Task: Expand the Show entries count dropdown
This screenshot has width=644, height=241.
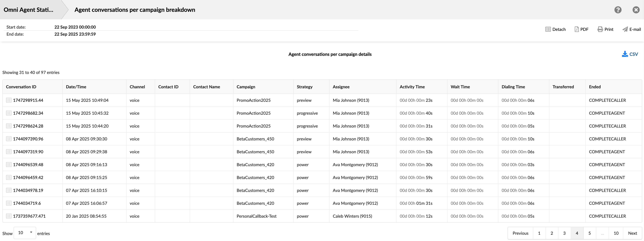Action: coord(25,233)
